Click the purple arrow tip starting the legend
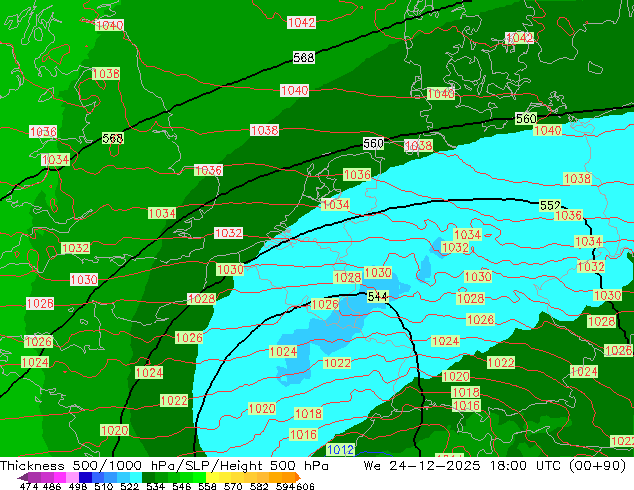The width and height of the screenshot is (634, 490). (x=22, y=477)
